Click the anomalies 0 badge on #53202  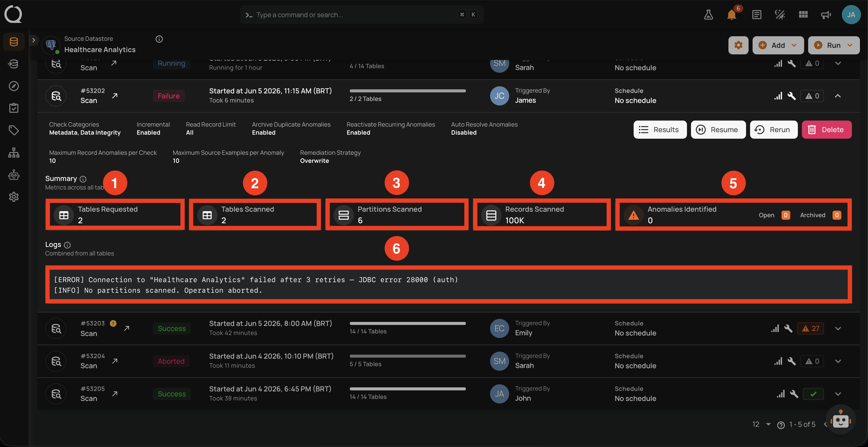pyautogui.click(x=812, y=96)
